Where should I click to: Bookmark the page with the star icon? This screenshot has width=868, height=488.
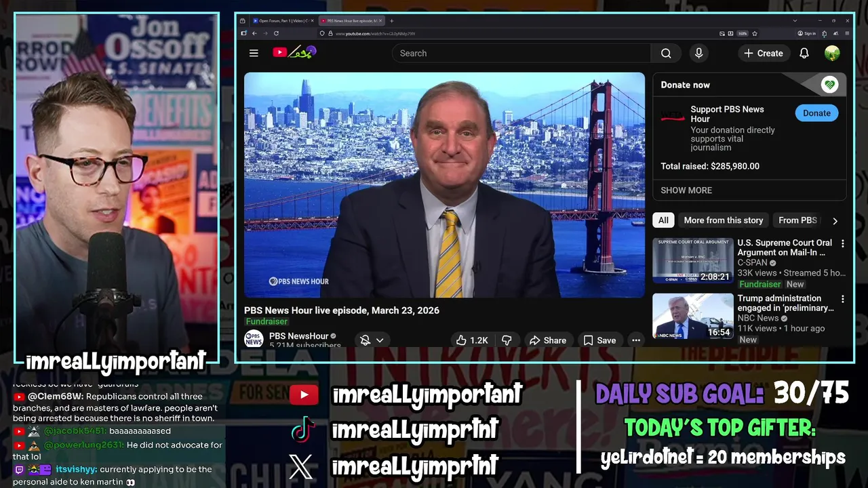tap(754, 33)
